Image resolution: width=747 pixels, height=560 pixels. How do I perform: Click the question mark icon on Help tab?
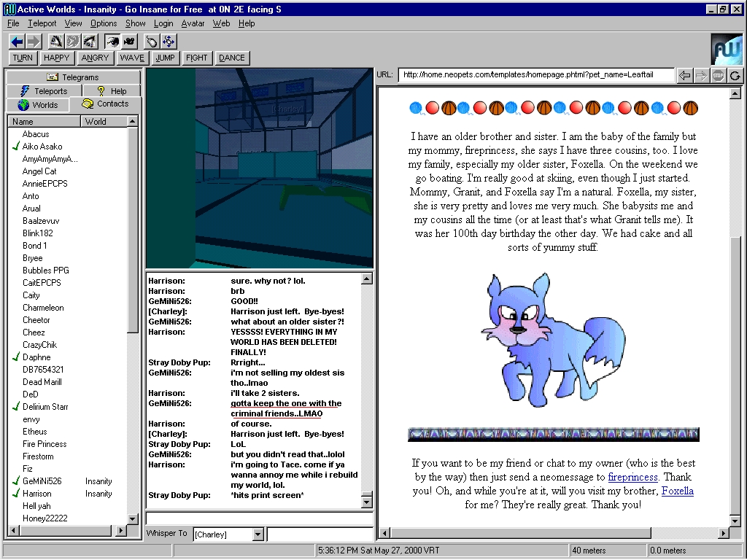pos(101,91)
